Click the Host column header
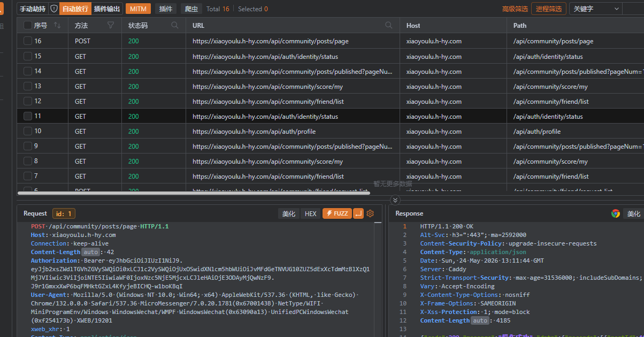The height and width of the screenshot is (337, 644). 453,25
